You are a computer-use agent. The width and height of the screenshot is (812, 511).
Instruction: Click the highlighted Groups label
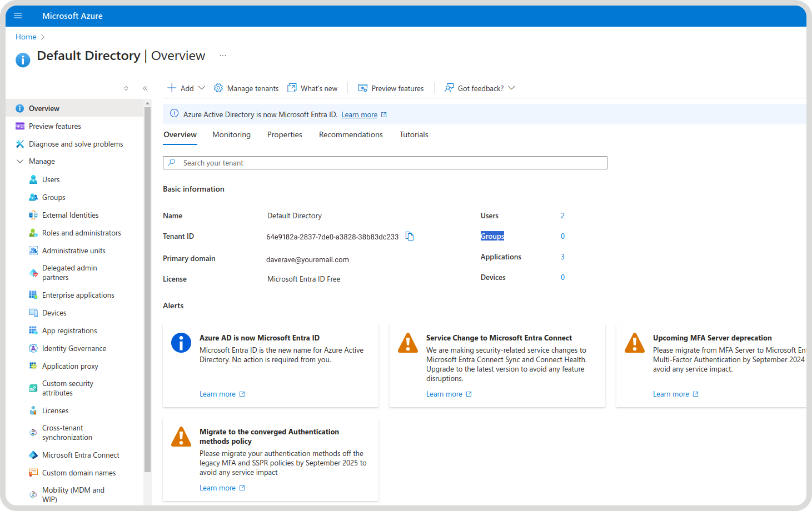click(x=492, y=236)
